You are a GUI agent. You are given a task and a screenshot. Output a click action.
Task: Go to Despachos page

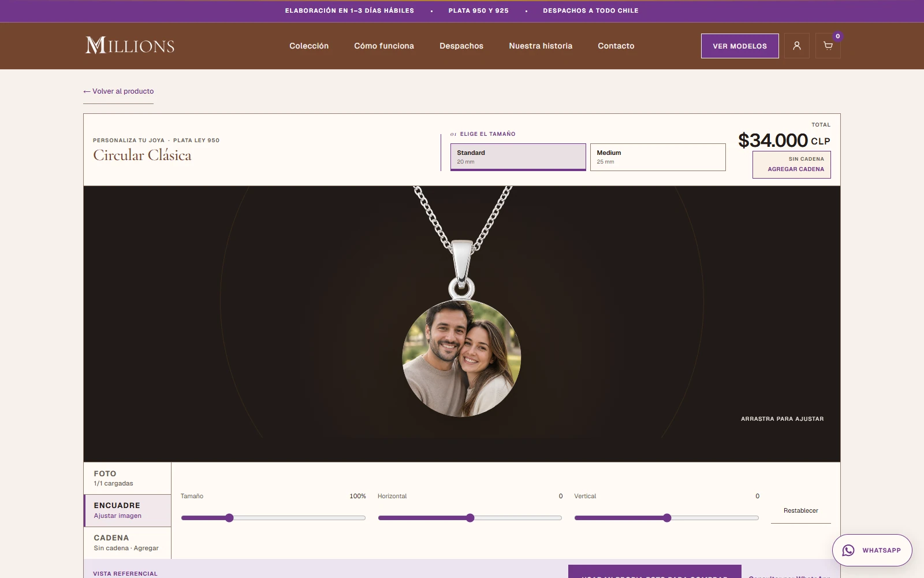tap(461, 46)
